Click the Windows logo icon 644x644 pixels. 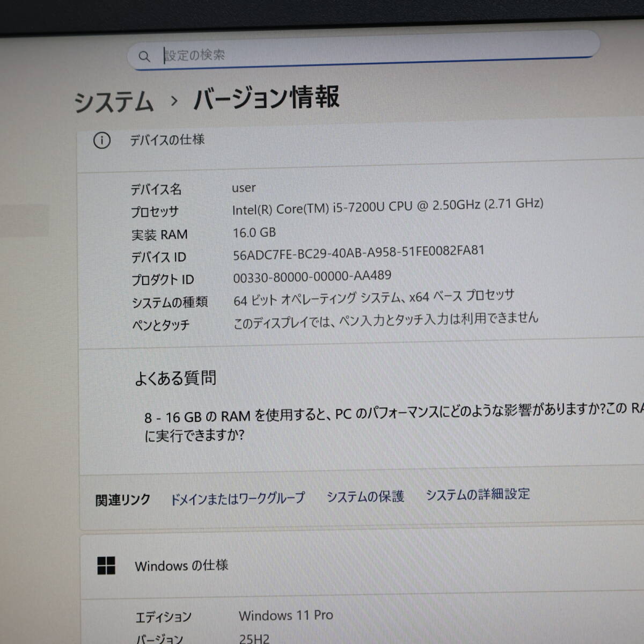tap(106, 566)
